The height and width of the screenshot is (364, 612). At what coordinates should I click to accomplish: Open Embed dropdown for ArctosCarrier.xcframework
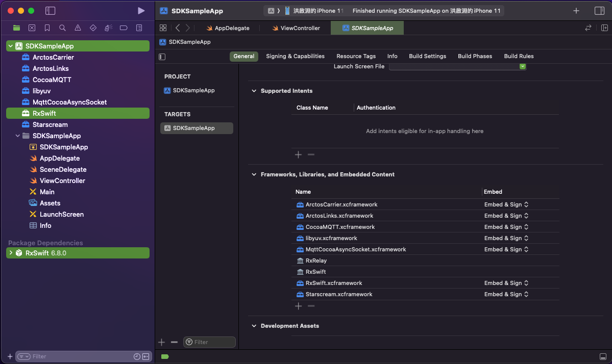(506, 204)
